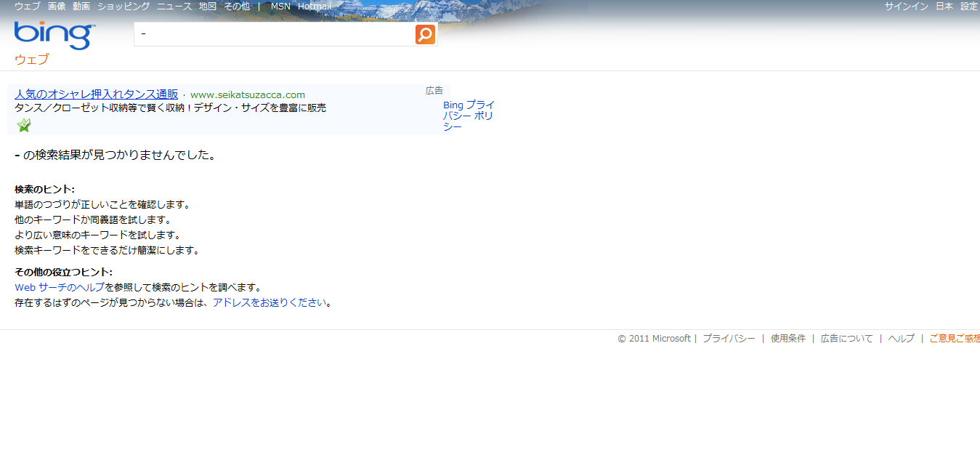Screen dimensions: 980x455
Task: Open 使用条件 in the footer
Action: [x=787, y=339]
